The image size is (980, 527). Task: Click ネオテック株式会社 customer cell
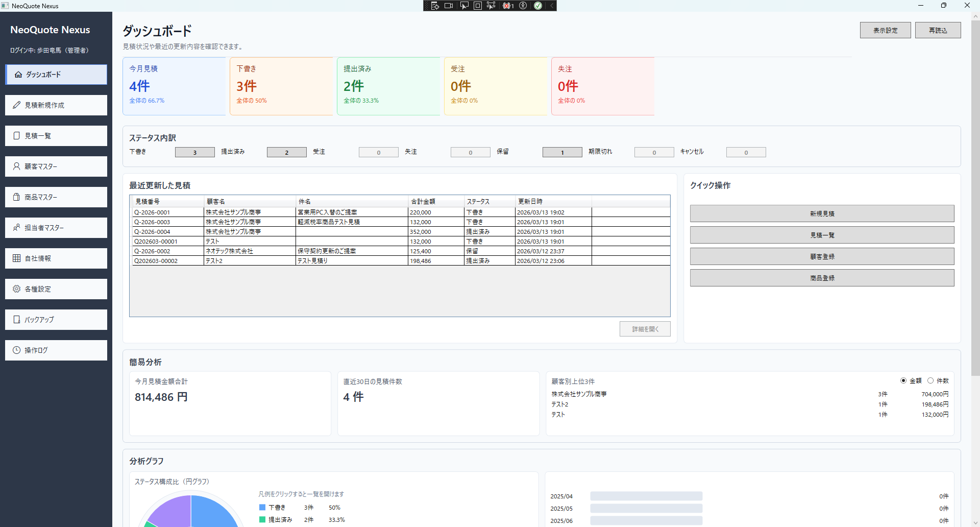pos(250,251)
